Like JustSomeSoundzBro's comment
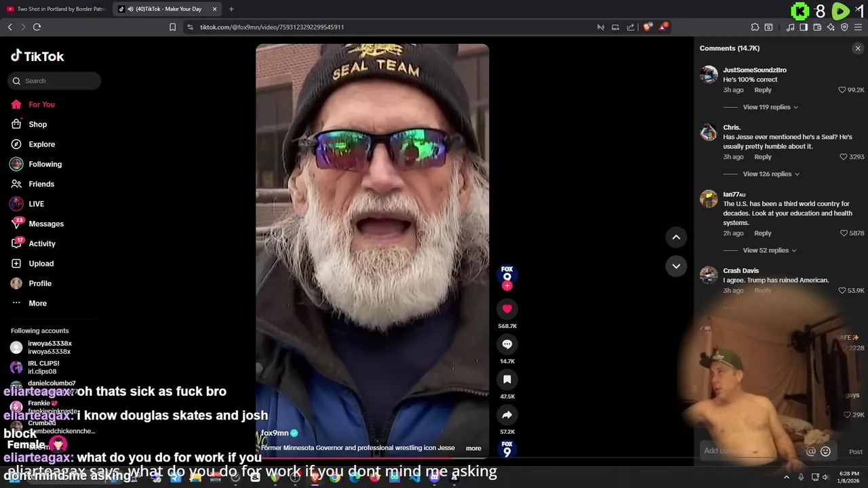Screen dimensions: 868x488 coord(842,90)
